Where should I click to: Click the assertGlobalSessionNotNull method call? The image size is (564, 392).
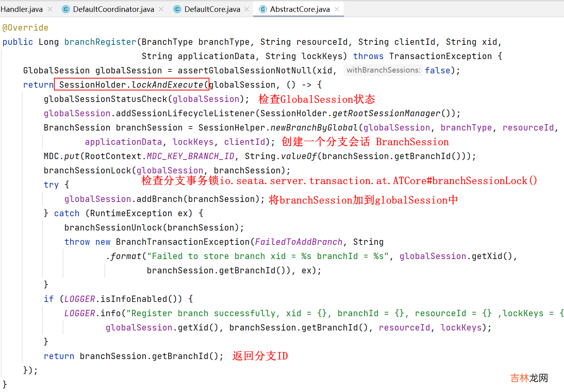[x=245, y=71]
